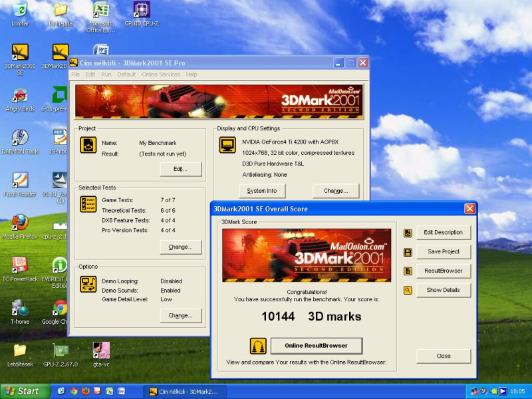This screenshot has height=399, width=532.
Task: Open the Edit menu in 3DMark2001 SE Pro
Action: pos(90,74)
